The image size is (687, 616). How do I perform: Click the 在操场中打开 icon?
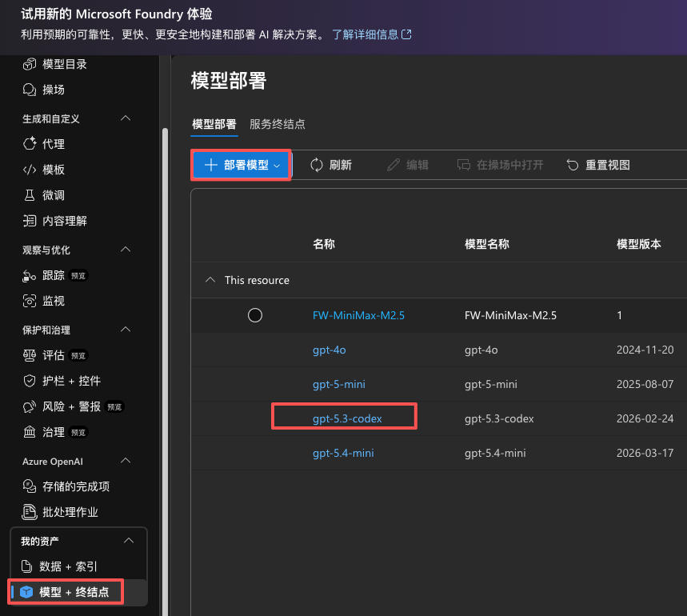464,165
